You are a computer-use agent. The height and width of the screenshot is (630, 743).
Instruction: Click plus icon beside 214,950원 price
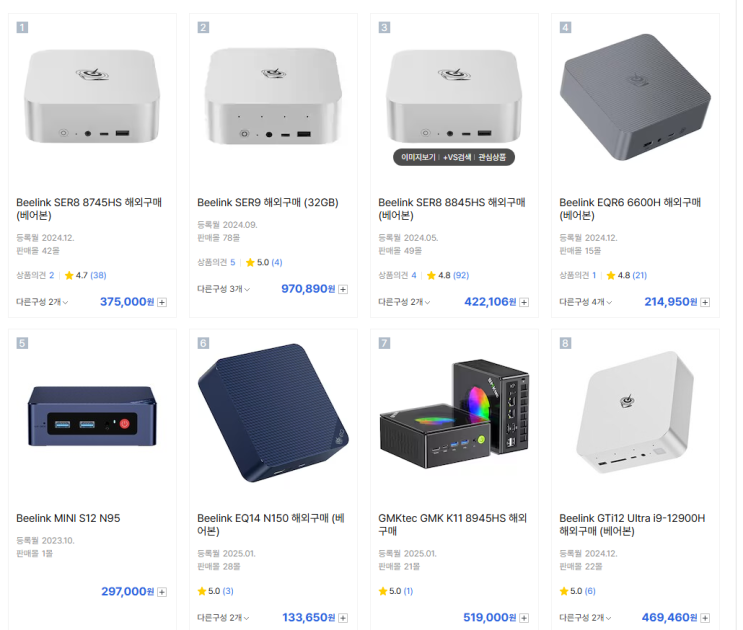[705, 302]
